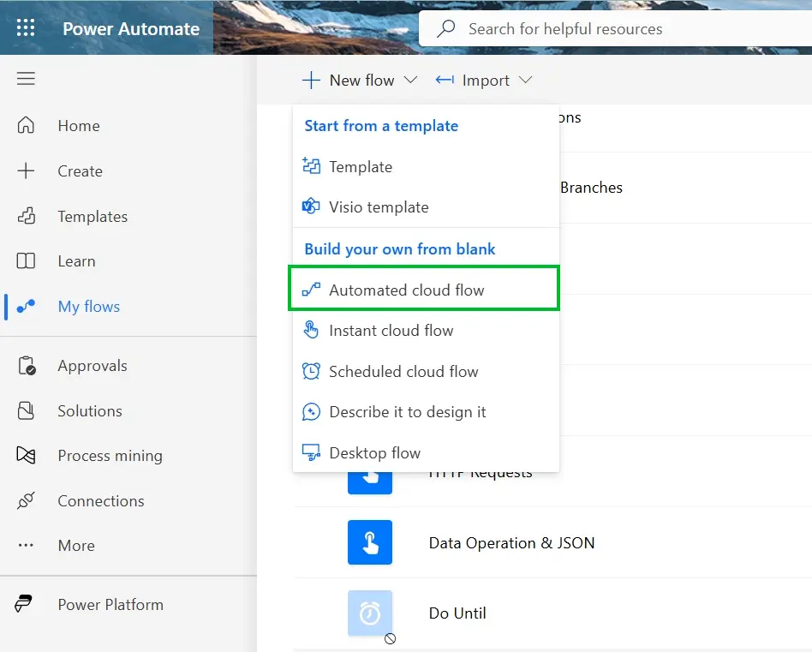Click the Import arrow icon
812x652 pixels.
click(445, 80)
